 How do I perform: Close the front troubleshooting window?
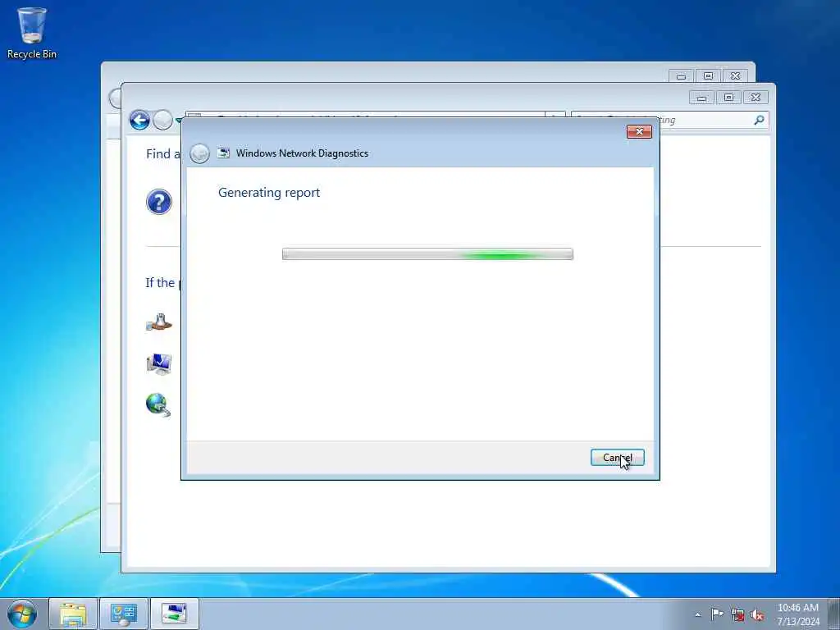click(x=756, y=98)
